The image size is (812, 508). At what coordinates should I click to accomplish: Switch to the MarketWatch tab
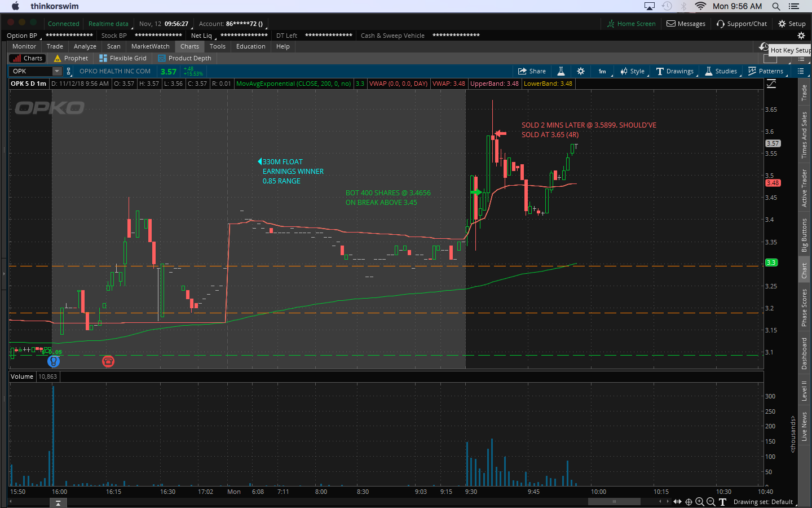coord(151,46)
